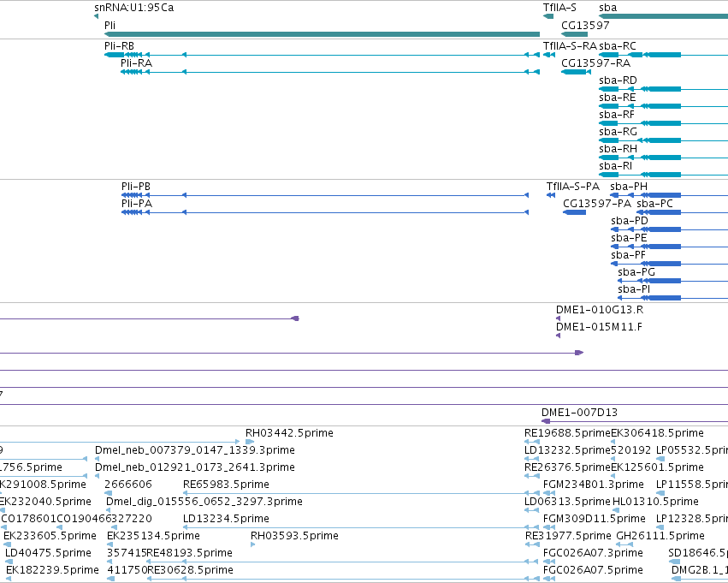
Task: Click the CG13597-PA protein label
Action: coord(597,204)
